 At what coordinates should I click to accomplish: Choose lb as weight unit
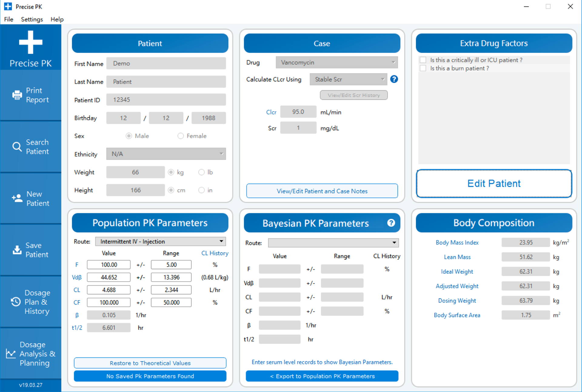[x=201, y=172]
